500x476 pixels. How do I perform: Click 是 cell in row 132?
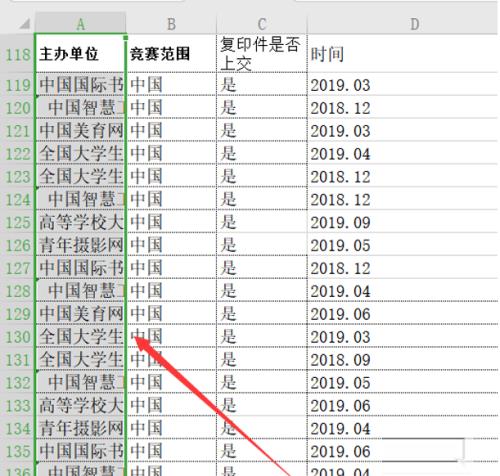pos(262,382)
